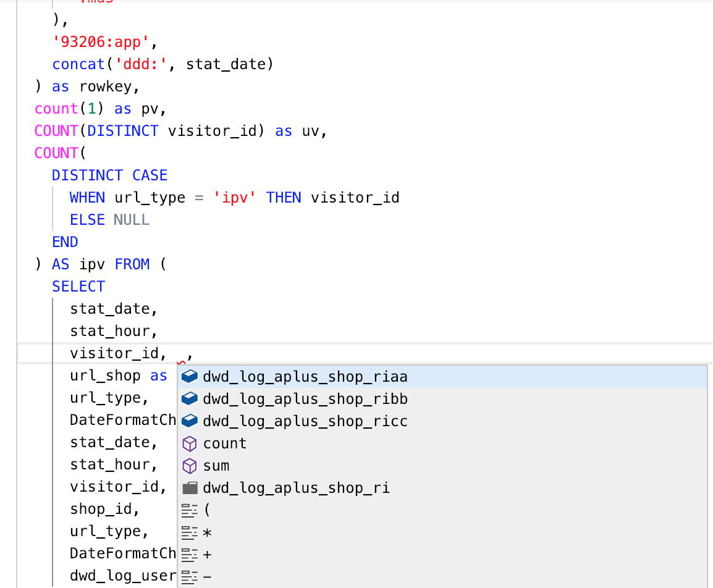Select the plus operator suggestion

(442, 555)
